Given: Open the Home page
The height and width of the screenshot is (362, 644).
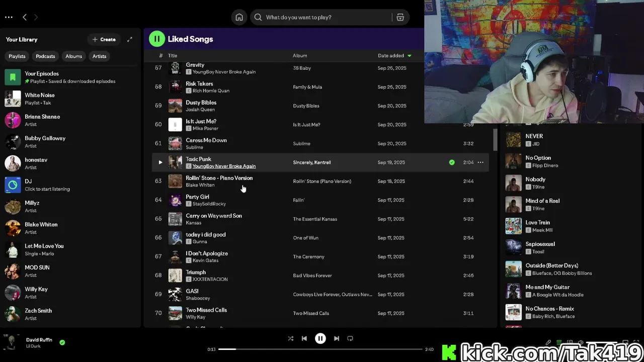Looking at the screenshot, I should coord(239,17).
